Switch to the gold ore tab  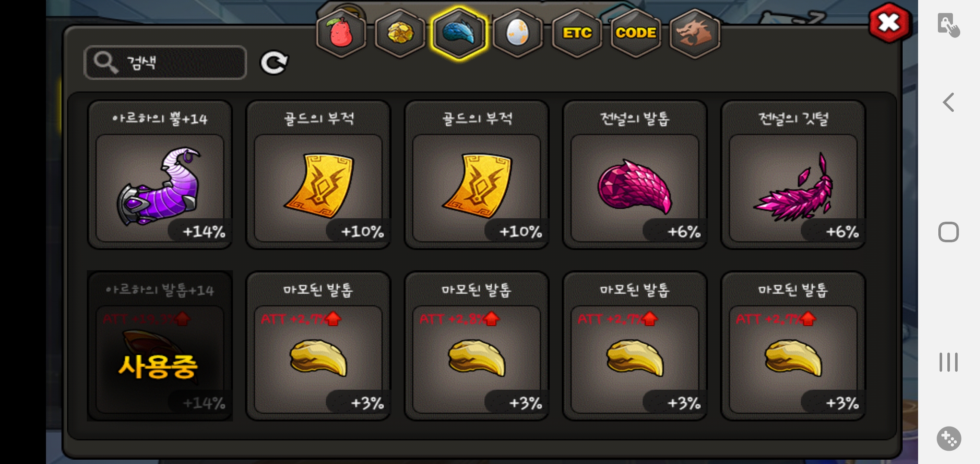[x=400, y=33]
